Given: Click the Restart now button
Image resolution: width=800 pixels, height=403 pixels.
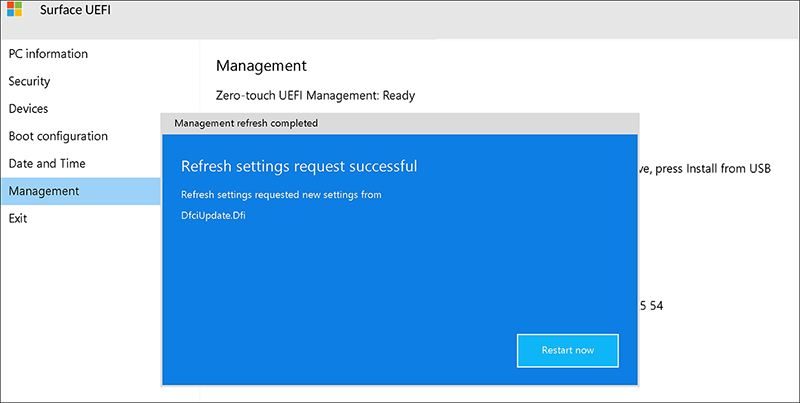Looking at the screenshot, I should click(567, 350).
